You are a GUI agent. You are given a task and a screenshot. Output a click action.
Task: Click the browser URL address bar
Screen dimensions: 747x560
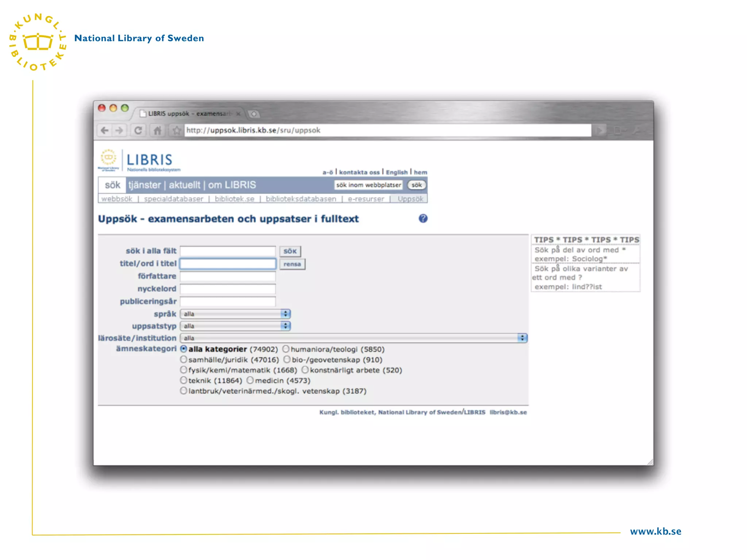click(387, 130)
